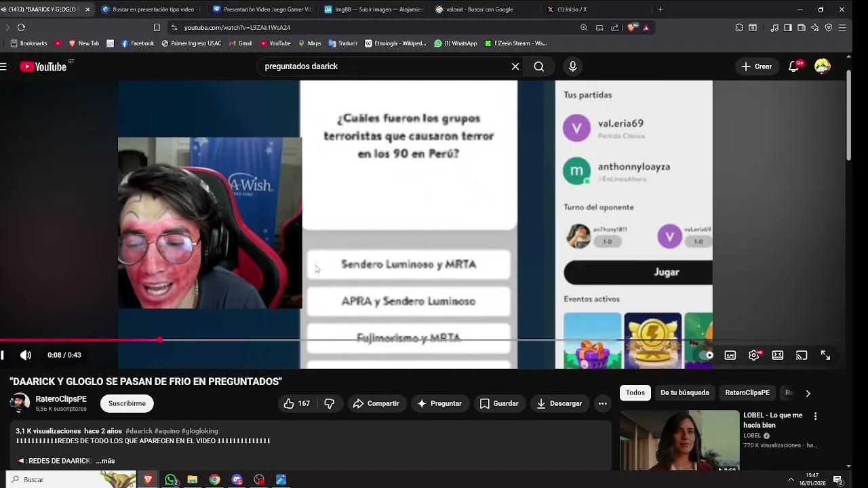Share the video via Compartir
This screenshot has height=488, width=868.
coord(376,403)
